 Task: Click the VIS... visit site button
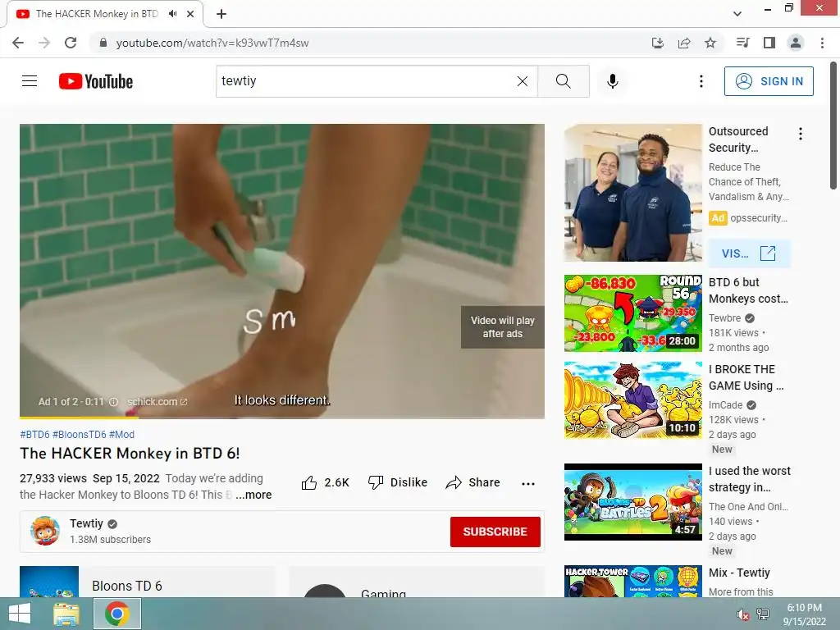pyautogui.click(x=749, y=253)
